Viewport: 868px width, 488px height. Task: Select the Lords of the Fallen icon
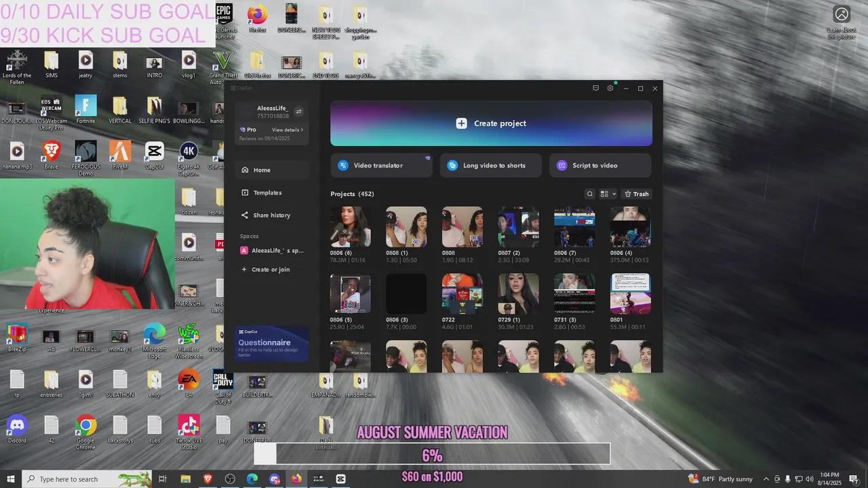[17, 68]
